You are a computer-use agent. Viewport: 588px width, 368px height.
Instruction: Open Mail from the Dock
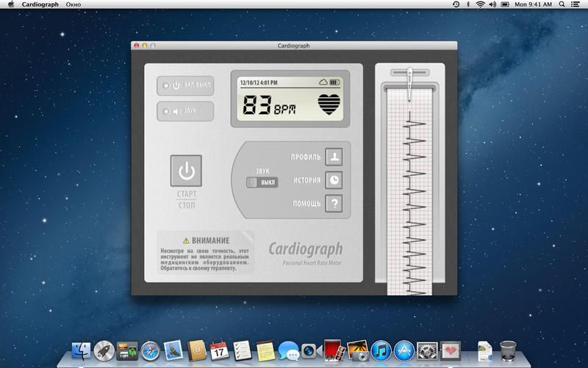[173, 350]
